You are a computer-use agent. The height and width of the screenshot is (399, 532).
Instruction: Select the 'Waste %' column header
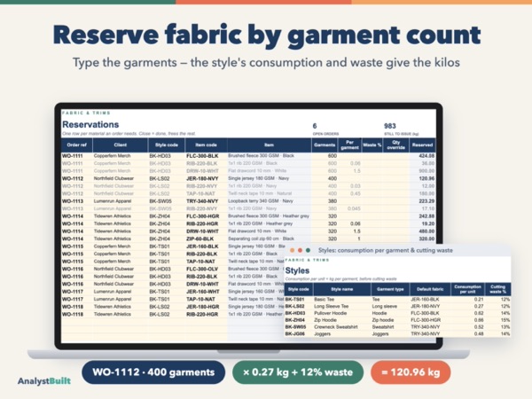(x=372, y=145)
